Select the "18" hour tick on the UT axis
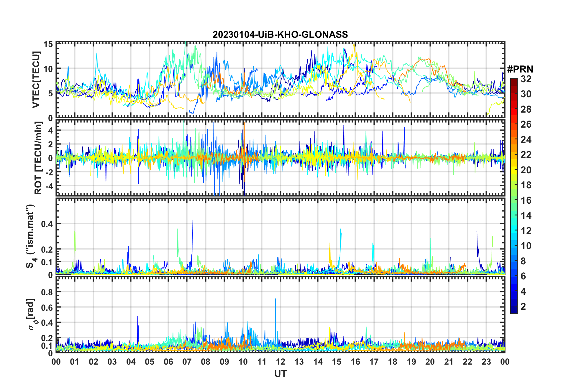The height and width of the screenshot is (392, 561). [x=393, y=362]
